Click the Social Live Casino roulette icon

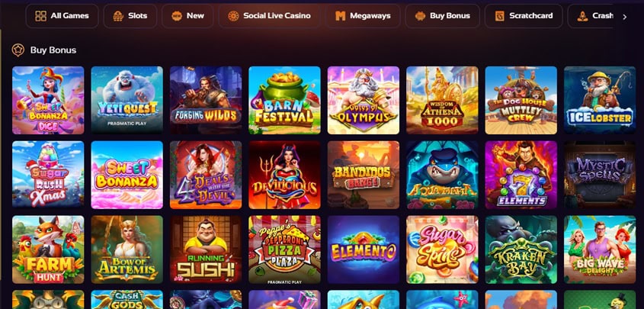tap(233, 16)
